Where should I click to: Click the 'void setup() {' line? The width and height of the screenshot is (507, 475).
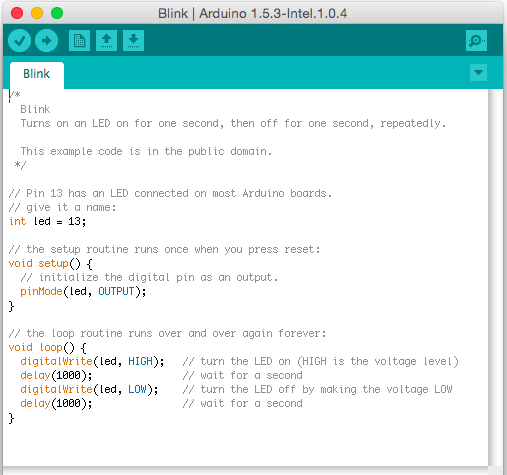51,264
